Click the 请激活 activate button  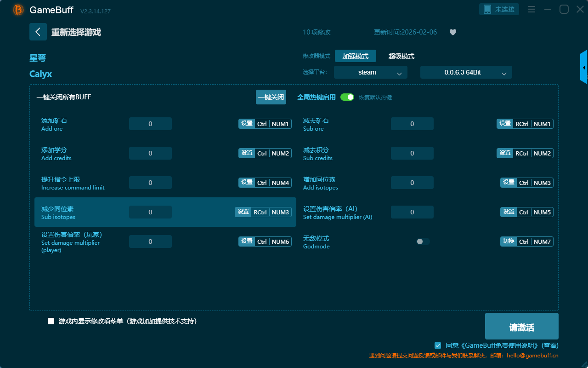[521, 327]
